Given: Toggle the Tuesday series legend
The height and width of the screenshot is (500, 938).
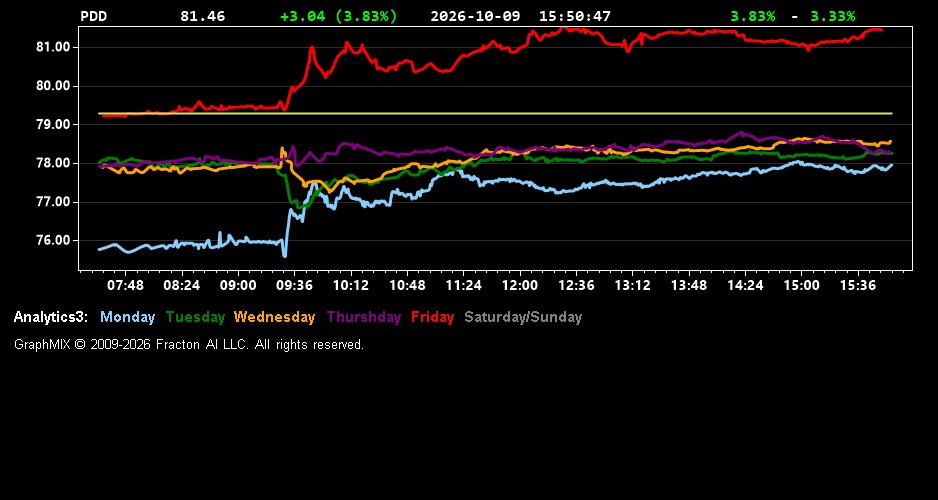Looking at the screenshot, I should [x=195, y=318].
